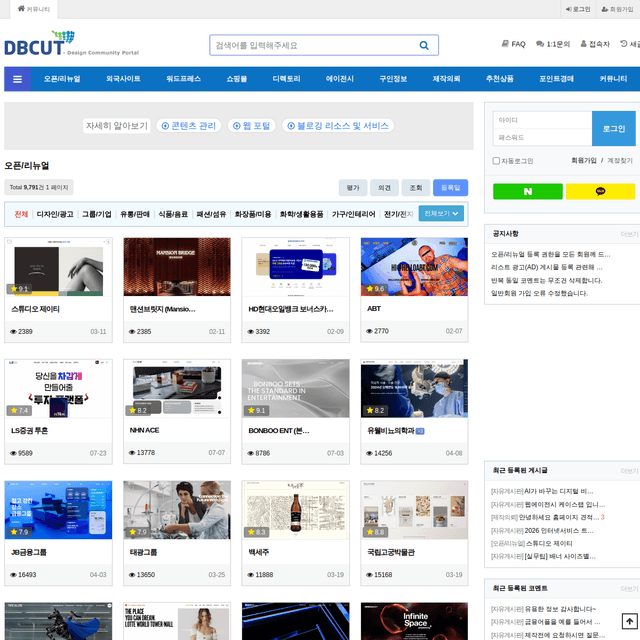Viewport: 640px width, 640px height.
Task: Sort the list by 등록일
Action: [450, 188]
